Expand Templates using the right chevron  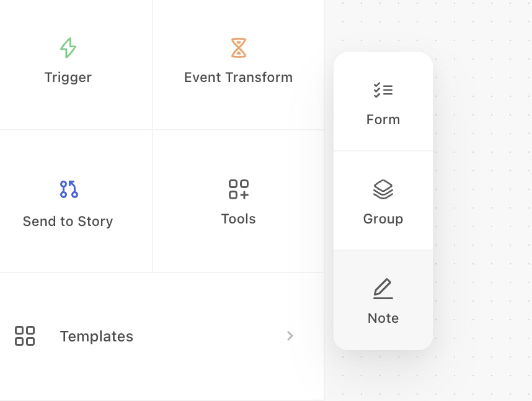[x=290, y=336]
